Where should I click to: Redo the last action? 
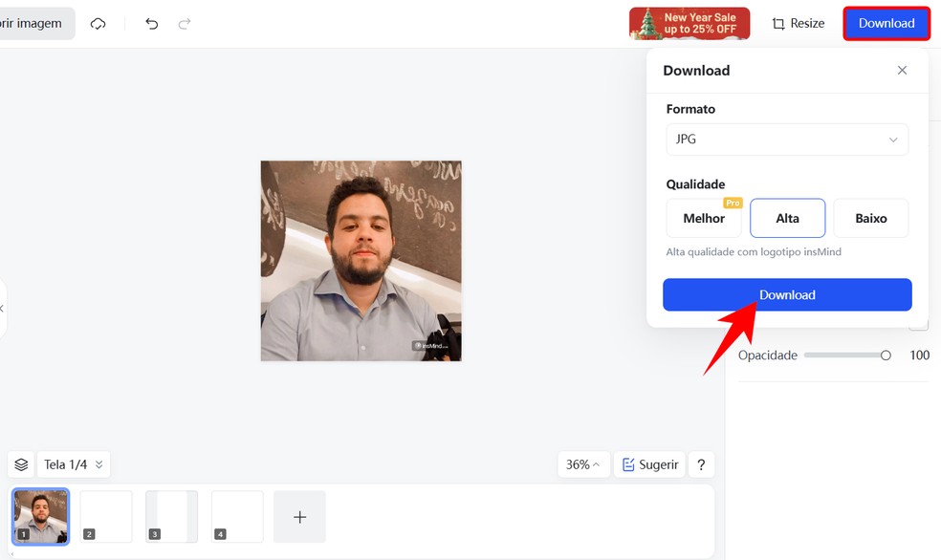click(189, 23)
